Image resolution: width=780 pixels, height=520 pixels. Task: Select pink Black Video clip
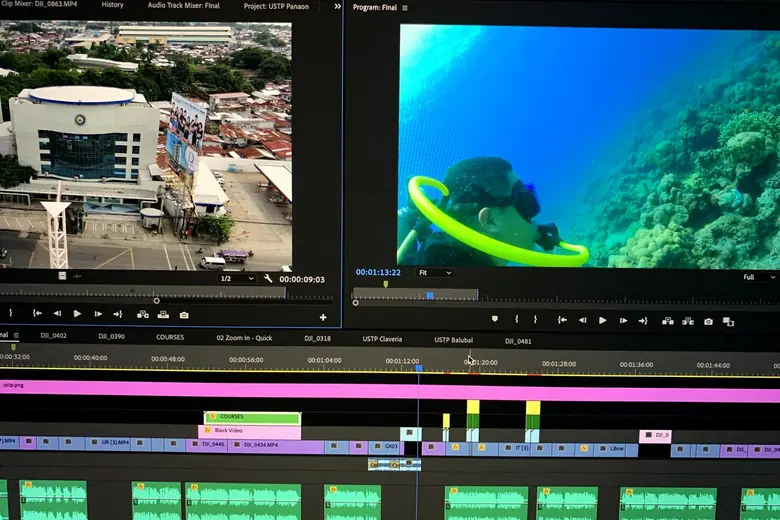click(250, 431)
